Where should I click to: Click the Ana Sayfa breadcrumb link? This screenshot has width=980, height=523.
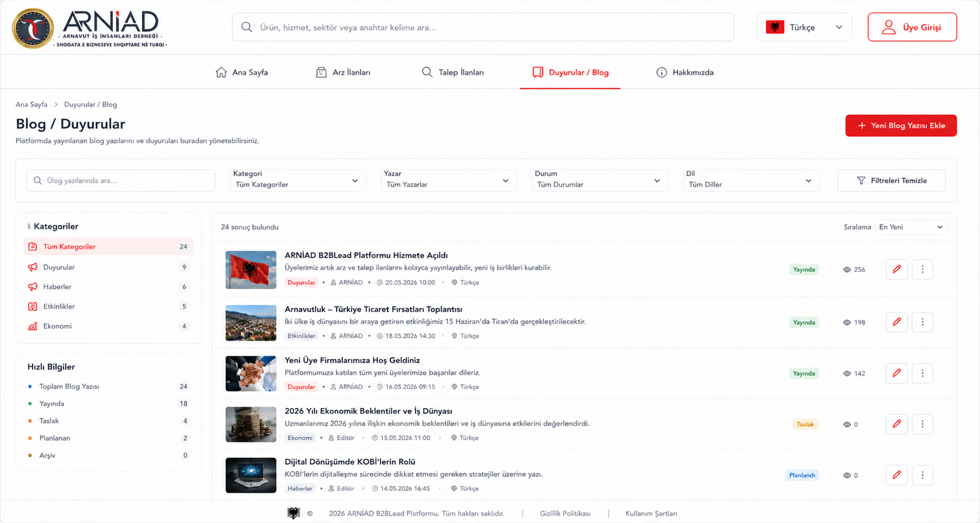pos(31,104)
